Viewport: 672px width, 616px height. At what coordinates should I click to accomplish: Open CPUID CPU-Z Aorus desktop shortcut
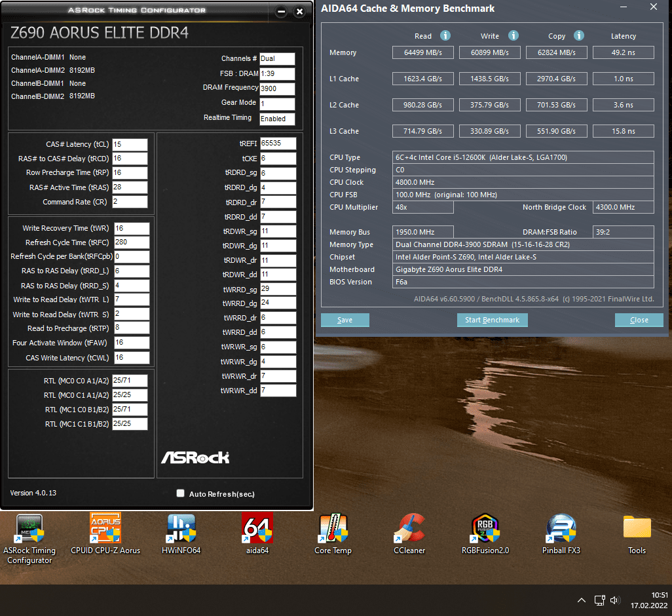click(x=105, y=534)
